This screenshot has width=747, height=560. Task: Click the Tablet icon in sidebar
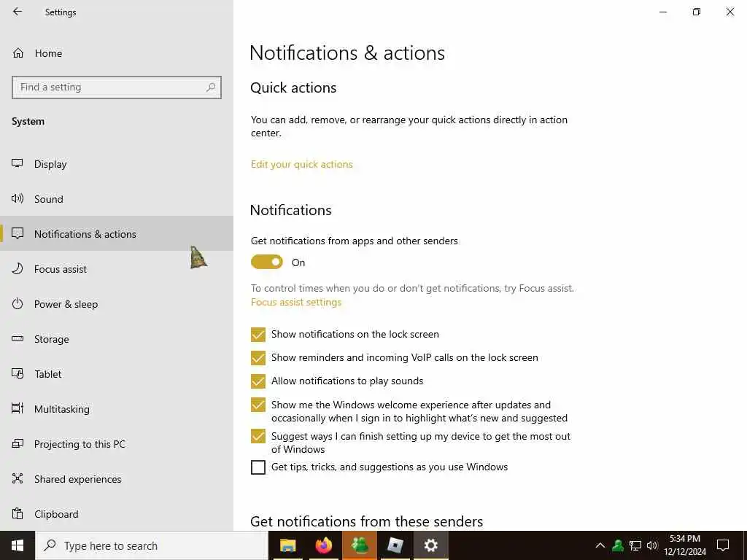[x=18, y=374]
